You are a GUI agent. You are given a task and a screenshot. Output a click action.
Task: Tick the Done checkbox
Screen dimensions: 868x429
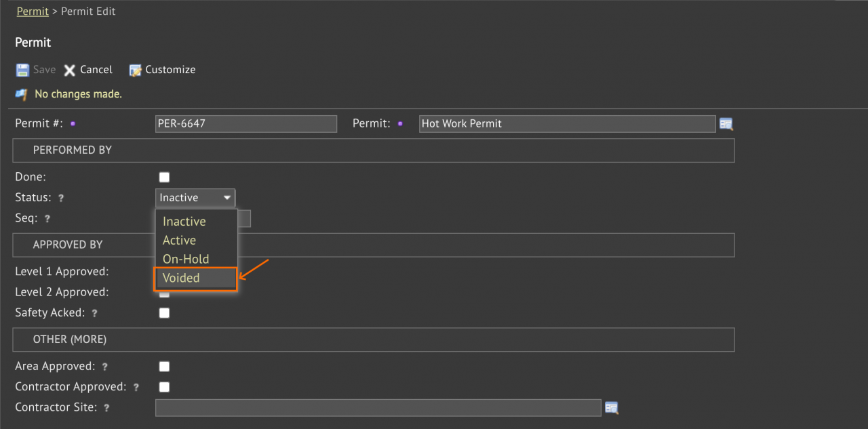coord(164,178)
